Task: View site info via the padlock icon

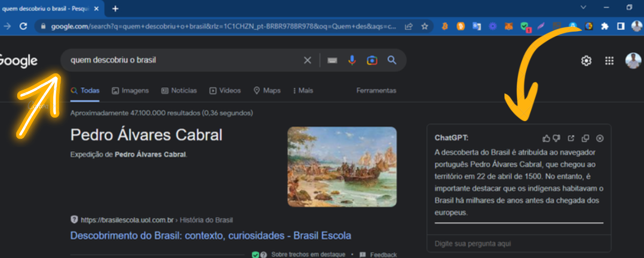Action: tap(43, 26)
